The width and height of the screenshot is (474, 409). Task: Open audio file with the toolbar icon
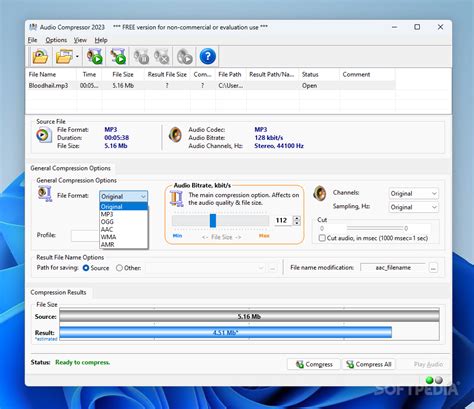tap(40, 56)
